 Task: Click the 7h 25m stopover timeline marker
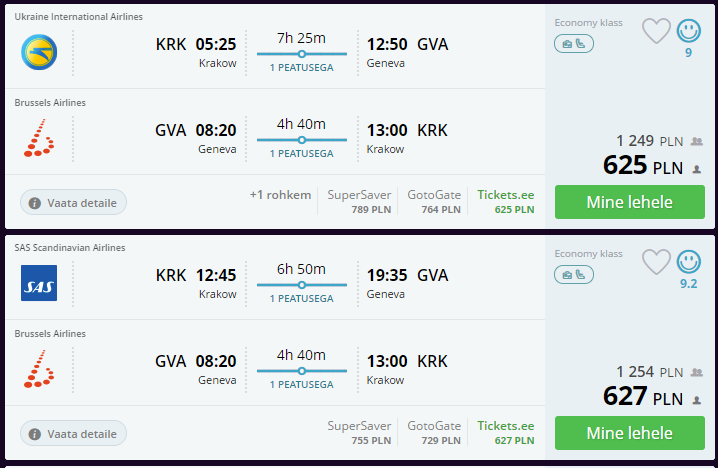(302, 54)
